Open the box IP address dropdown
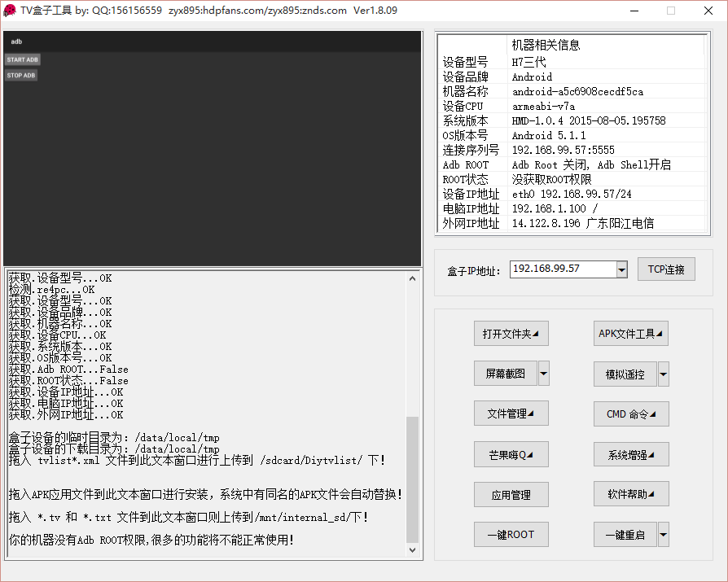The image size is (728, 582). [622, 269]
